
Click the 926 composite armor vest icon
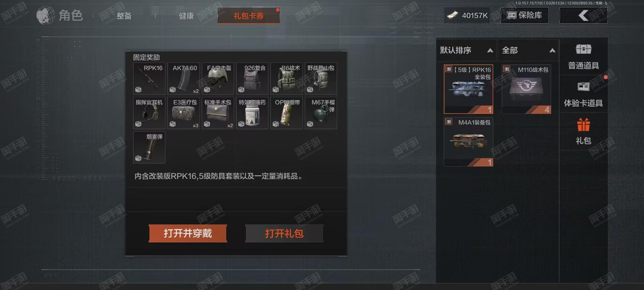252,79
